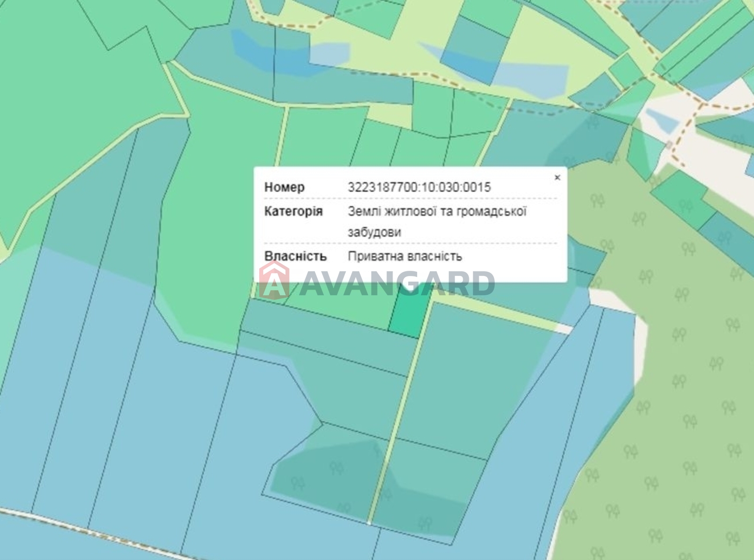
Task: Click the Категорія label in popup
Action: pos(293,211)
